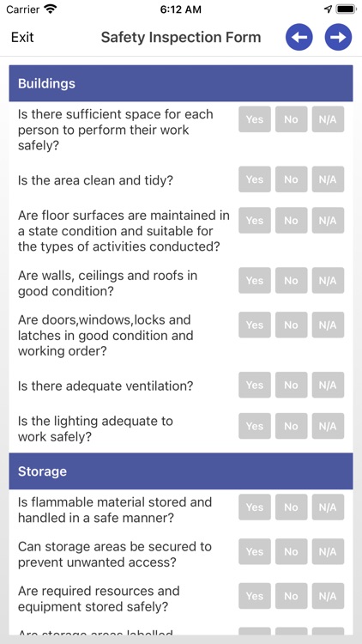Tap the Buildings section header
This screenshot has height=644, width=362.
(181, 83)
